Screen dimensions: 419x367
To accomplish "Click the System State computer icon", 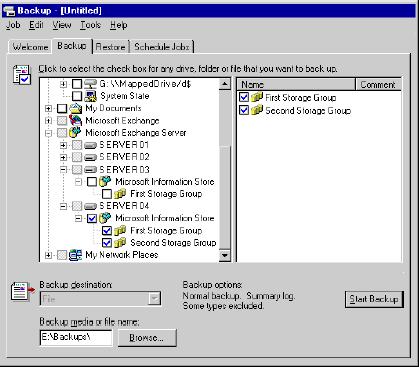I will (90, 96).
